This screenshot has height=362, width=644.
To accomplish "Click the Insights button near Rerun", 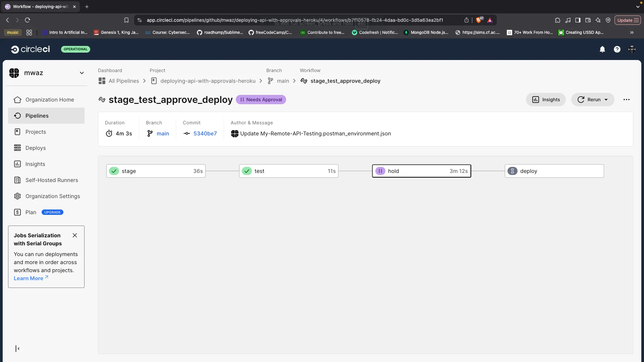I will tap(546, 100).
